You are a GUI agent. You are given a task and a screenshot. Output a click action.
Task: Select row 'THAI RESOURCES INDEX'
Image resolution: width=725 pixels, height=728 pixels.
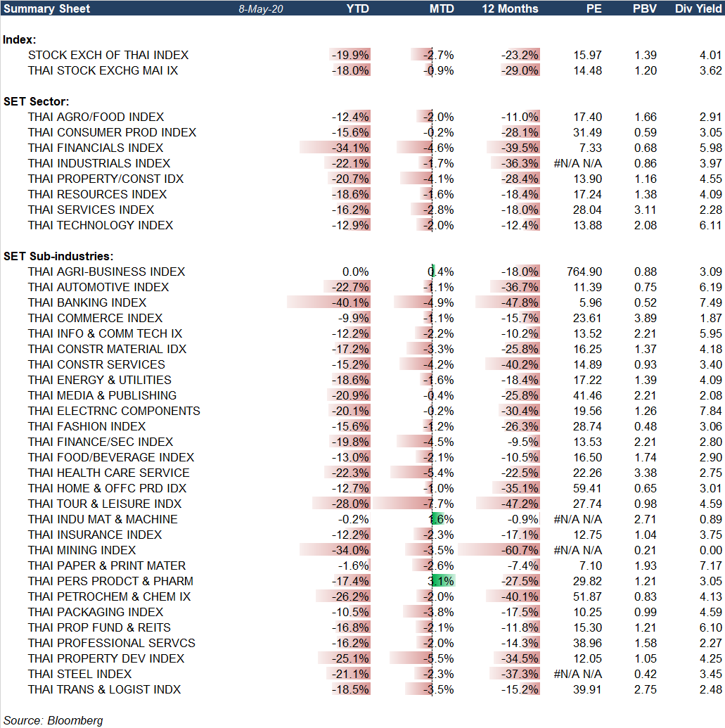(363, 194)
